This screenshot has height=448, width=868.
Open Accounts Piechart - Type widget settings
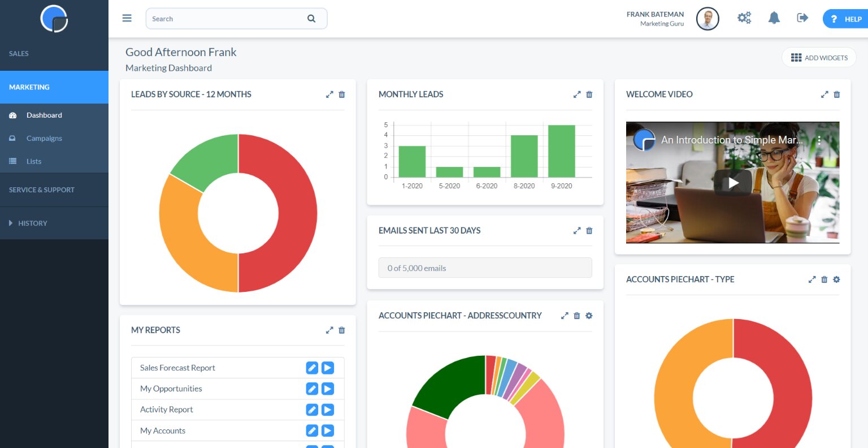[x=836, y=279]
